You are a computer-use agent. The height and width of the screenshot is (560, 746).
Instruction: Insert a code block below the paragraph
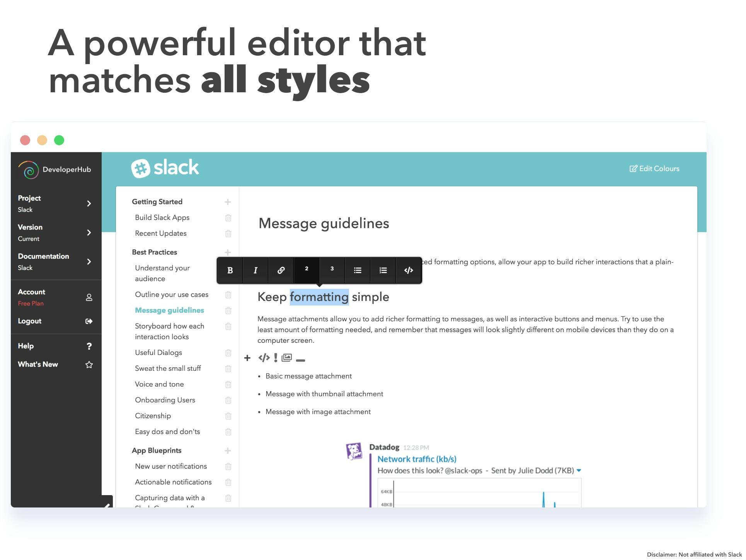tap(264, 358)
